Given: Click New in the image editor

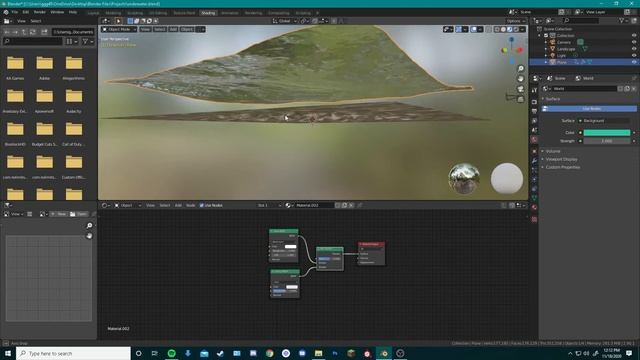Looking at the screenshot, I should point(59,214).
